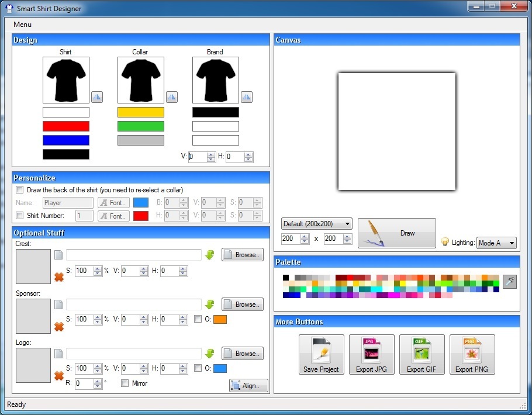Click the red Shirt color swatch
Image resolution: width=532 pixels, height=415 pixels.
tap(66, 126)
